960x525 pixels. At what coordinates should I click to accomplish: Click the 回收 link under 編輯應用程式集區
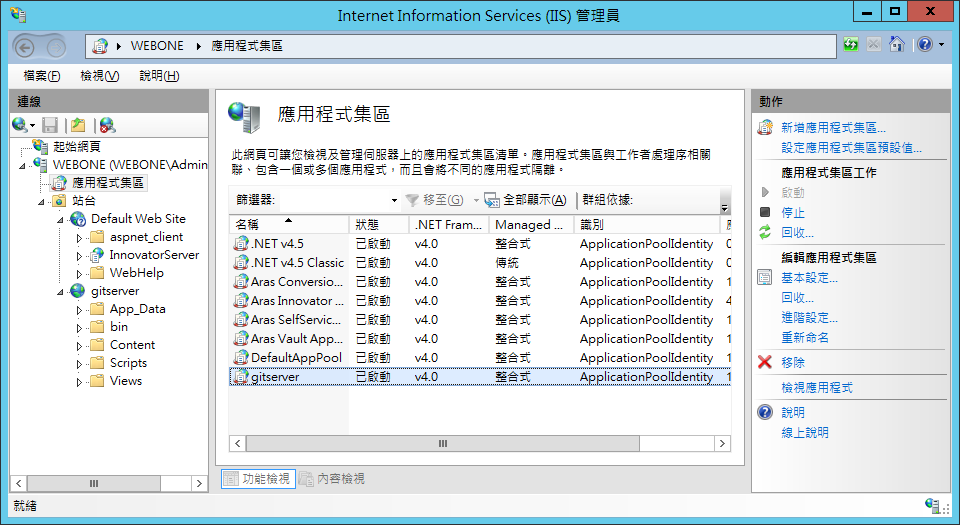click(x=797, y=297)
